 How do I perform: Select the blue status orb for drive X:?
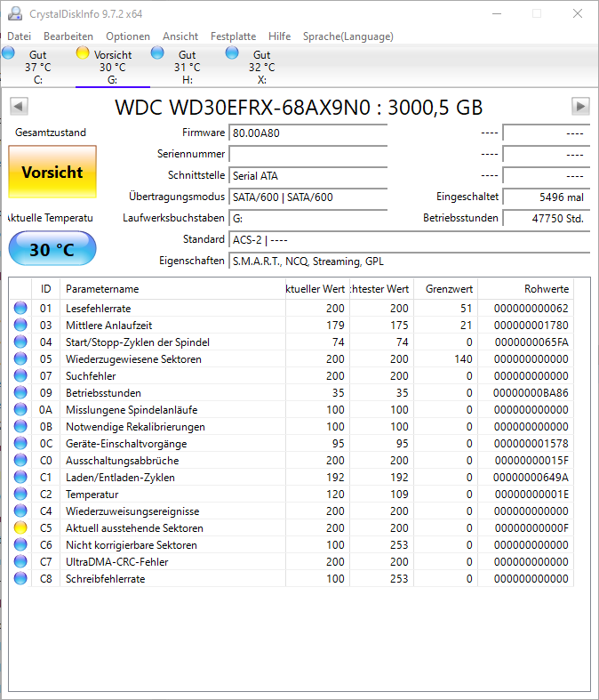[x=232, y=52]
